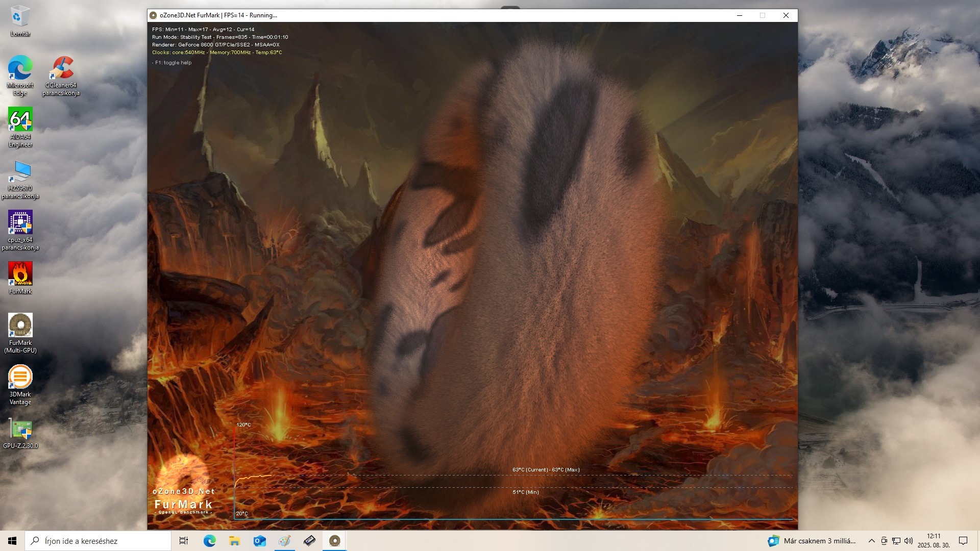Image resolution: width=980 pixels, height=551 pixels.
Task: Open the news widget 'Már csaknem 3 milliá...'
Action: pos(812,541)
